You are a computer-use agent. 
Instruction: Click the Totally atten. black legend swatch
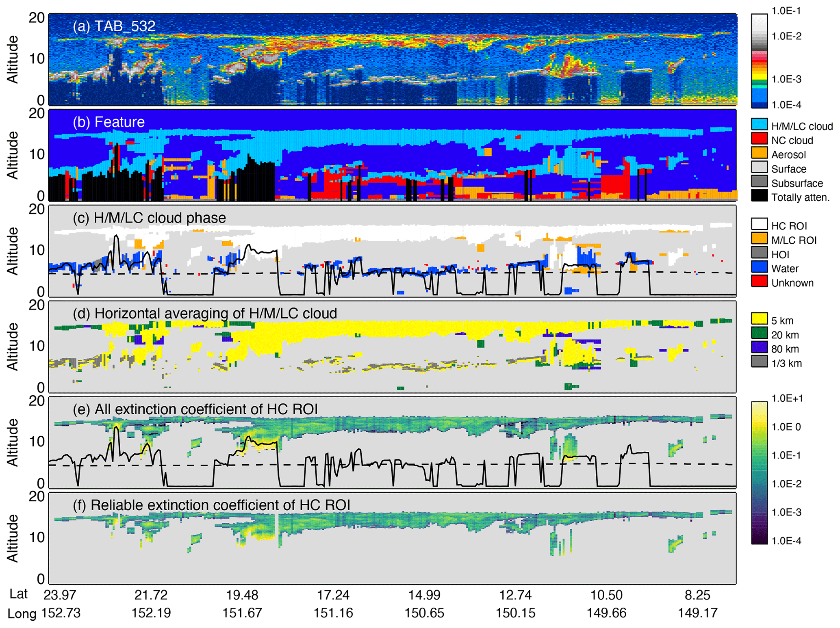point(759,196)
